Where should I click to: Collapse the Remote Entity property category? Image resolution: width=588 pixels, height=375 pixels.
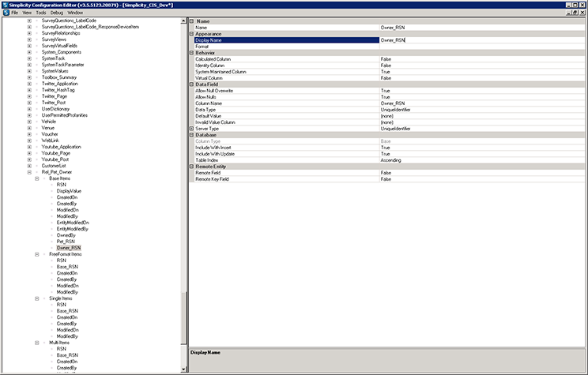pos(191,167)
